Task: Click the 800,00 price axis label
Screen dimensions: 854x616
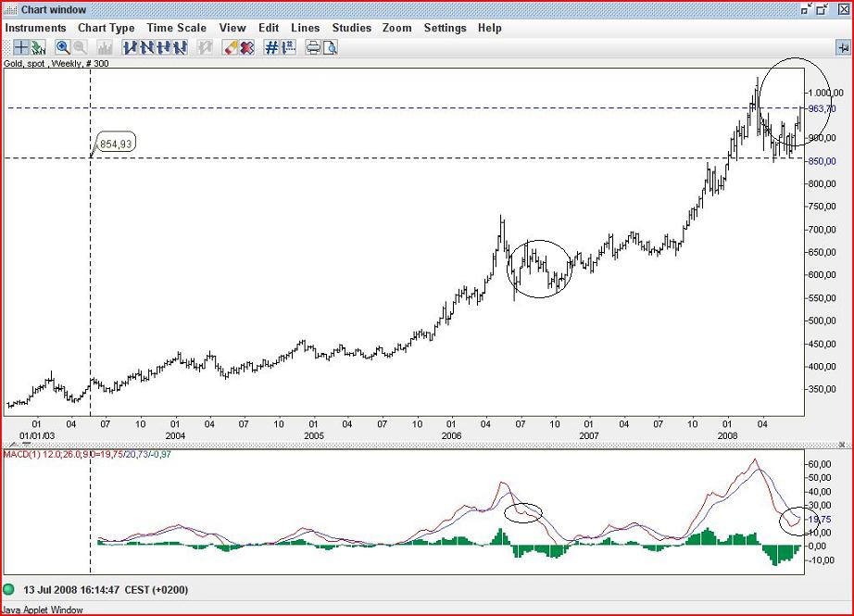Action: (822, 184)
